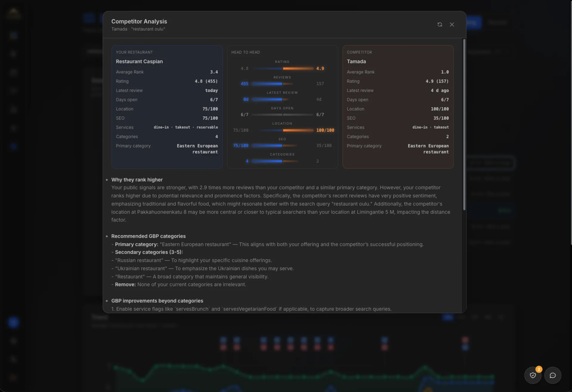Viewport: 572px width, 392px height.
Task: Select the "Restaurant Caspian" name heading
Action: click(139, 61)
